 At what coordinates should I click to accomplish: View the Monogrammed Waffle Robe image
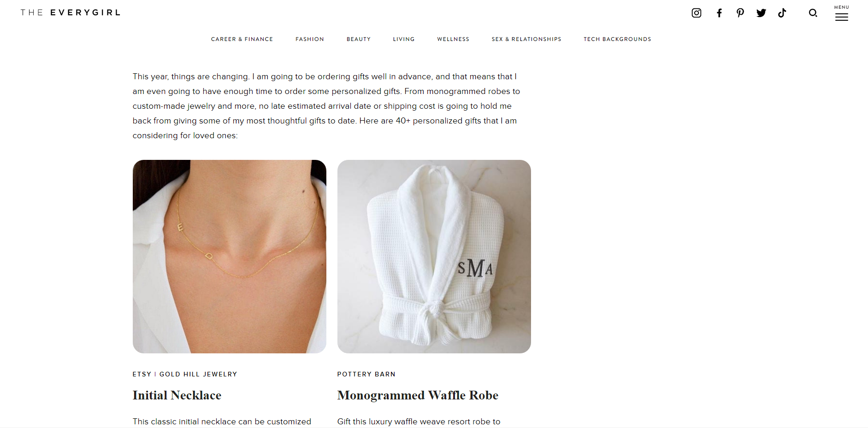pyautogui.click(x=434, y=257)
